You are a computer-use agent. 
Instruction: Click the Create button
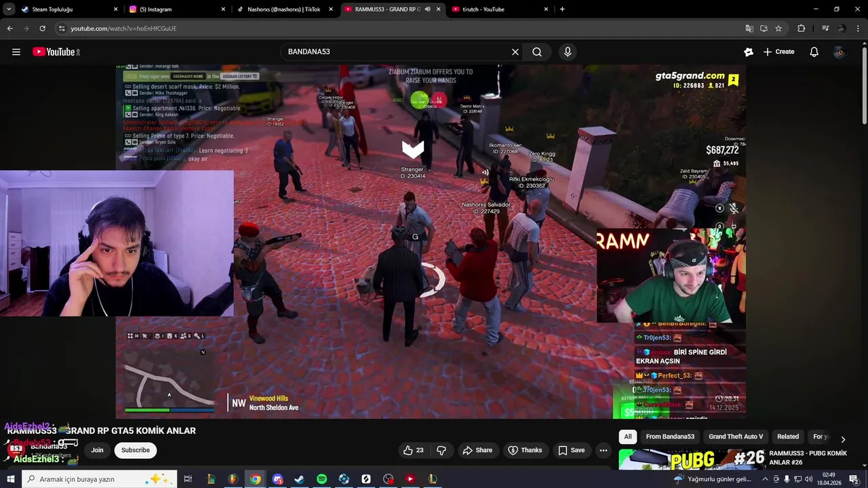(x=778, y=52)
